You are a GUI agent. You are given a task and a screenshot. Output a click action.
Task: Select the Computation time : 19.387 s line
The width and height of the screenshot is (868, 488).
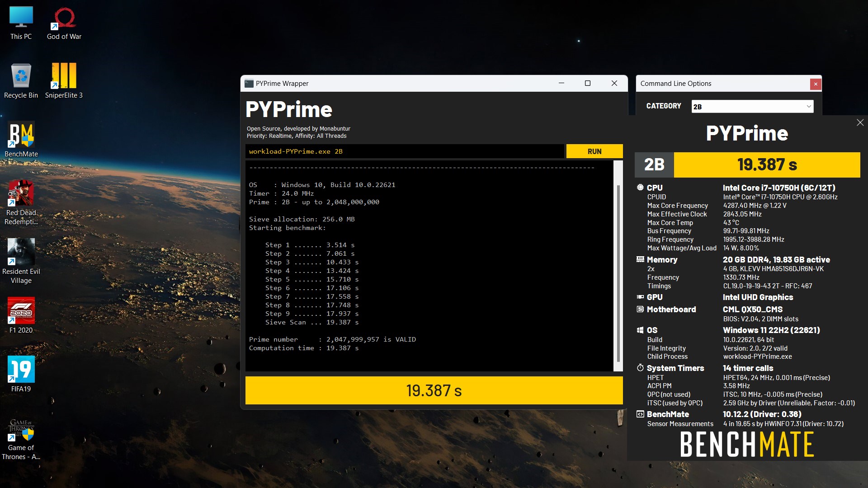pos(304,348)
